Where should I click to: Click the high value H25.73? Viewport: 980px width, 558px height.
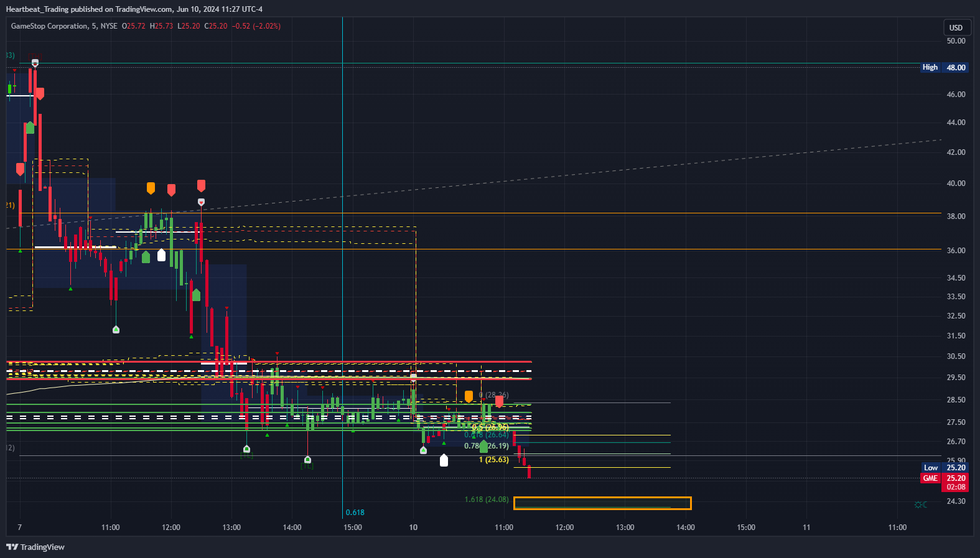(162, 26)
